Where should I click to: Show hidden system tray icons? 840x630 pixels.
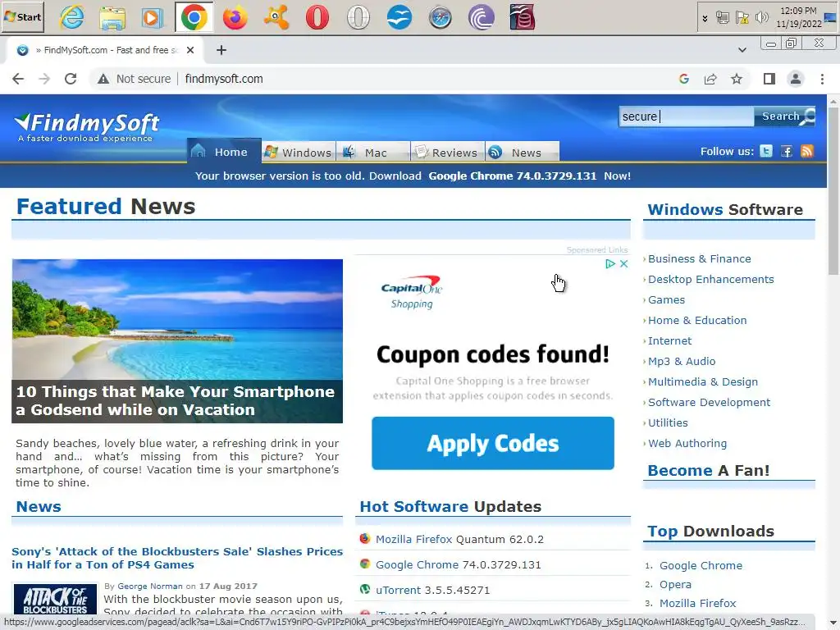705,18
